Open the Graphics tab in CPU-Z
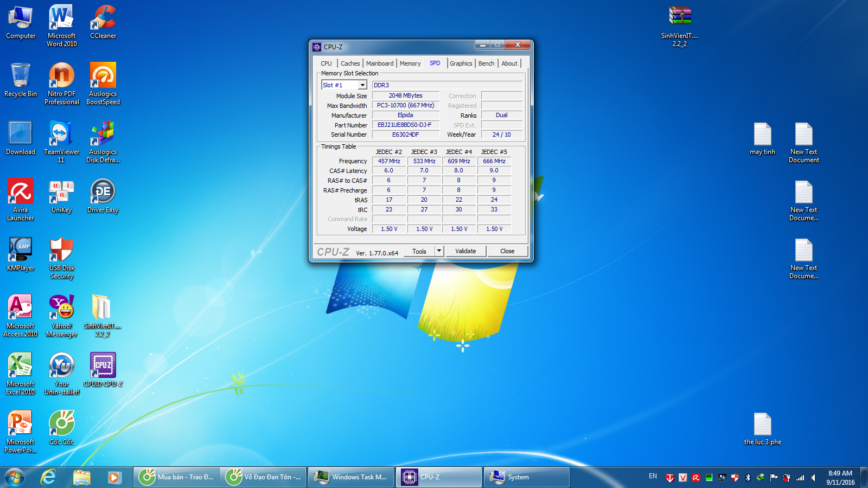868x488 pixels. point(461,63)
